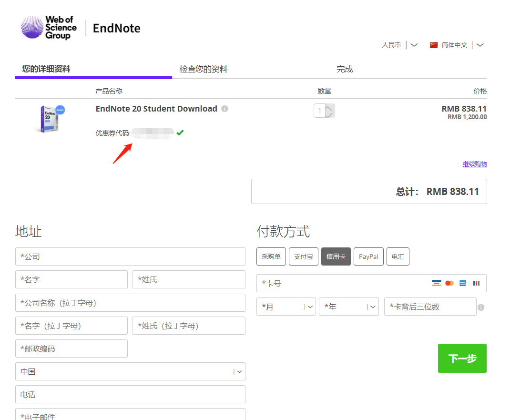
Task: Click the EndNote brand logo text
Action: [116, 28]
